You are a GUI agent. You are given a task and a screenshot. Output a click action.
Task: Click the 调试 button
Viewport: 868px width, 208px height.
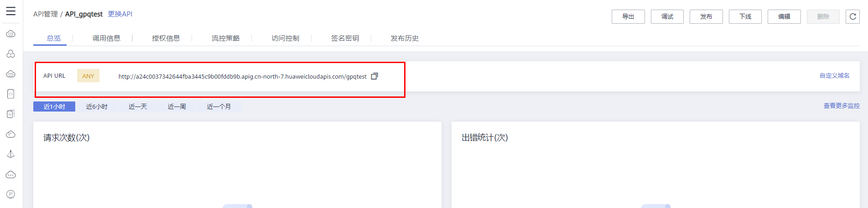click(667, 16)
